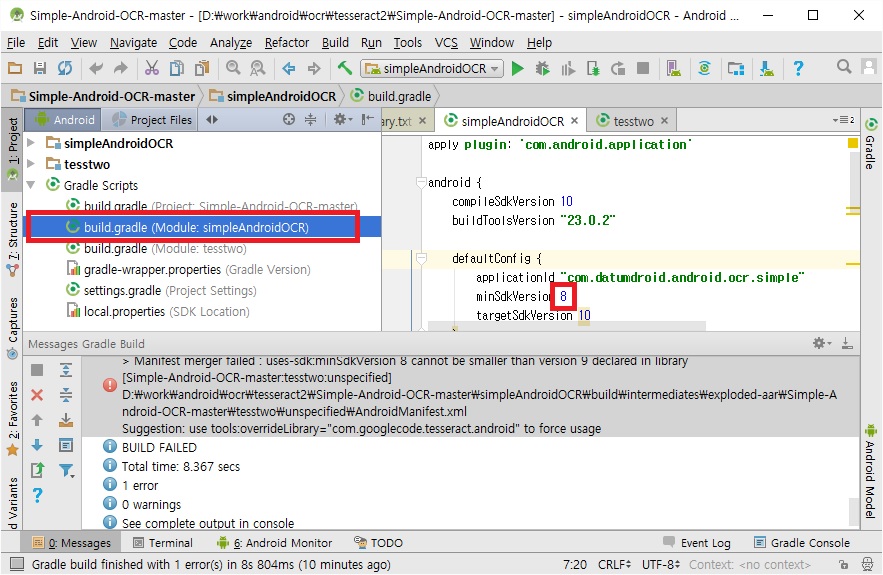Toggle Android Model side panel
This screenshot has width=883, height=575.
[871, 471]
